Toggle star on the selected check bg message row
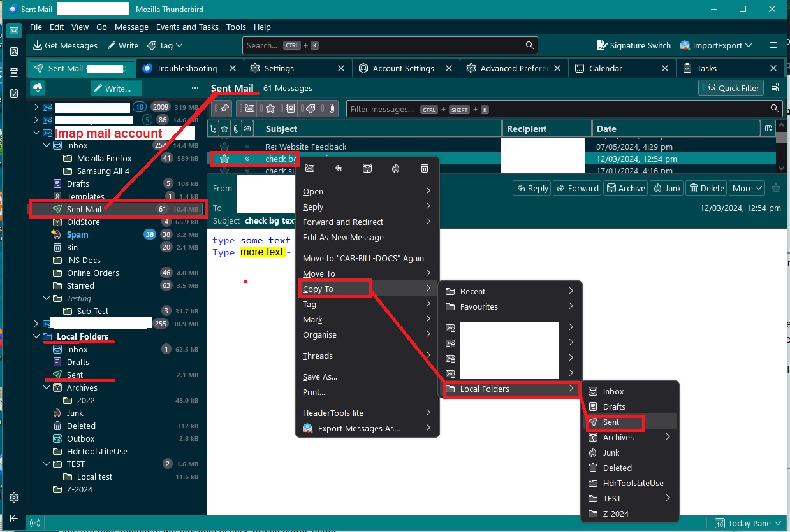Image resolution: width=790 pixels, height=532 pixels. [224, 159]
